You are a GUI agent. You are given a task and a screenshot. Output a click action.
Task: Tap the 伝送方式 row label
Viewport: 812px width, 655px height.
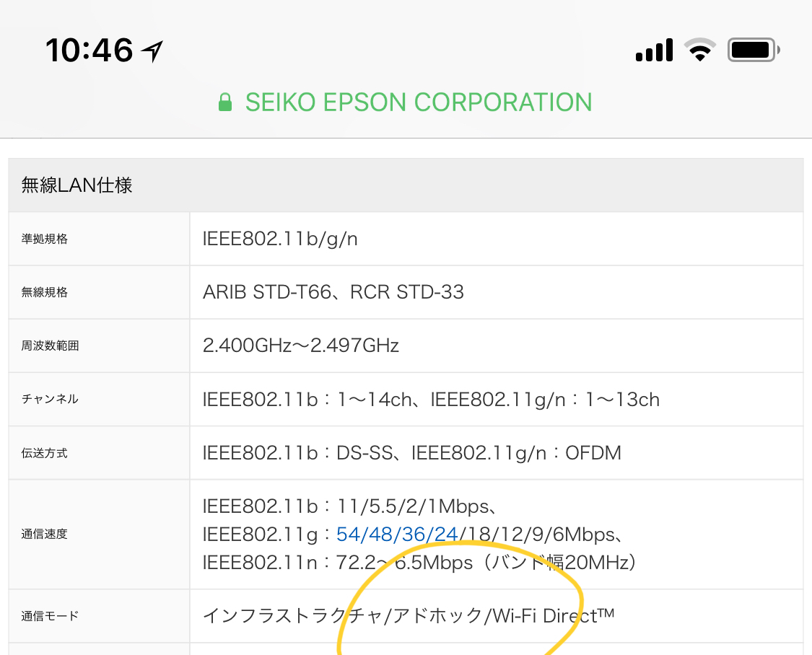[x=45, y=453]
